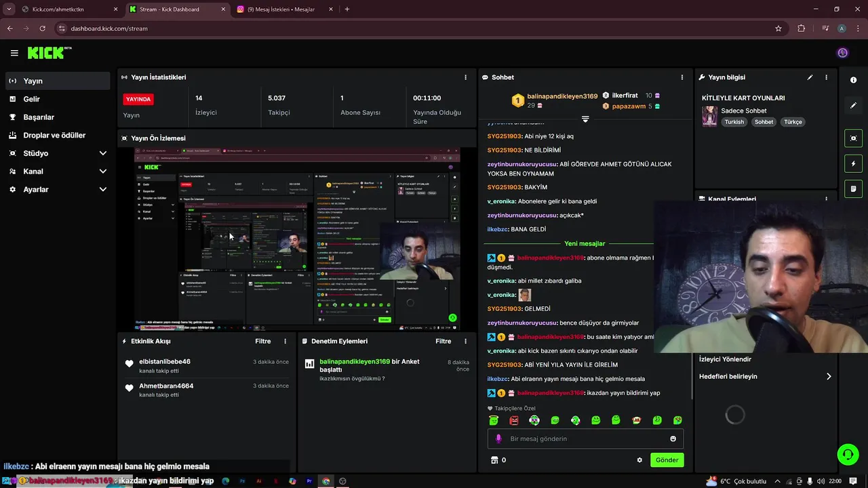
Task: Click the microphone icon in chat input
Action: pos(498,439)
